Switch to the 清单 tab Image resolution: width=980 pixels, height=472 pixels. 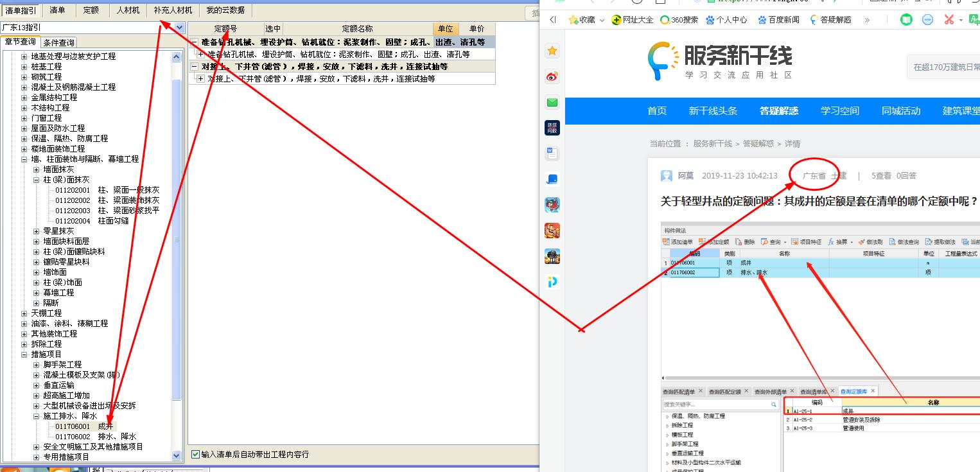57,10
